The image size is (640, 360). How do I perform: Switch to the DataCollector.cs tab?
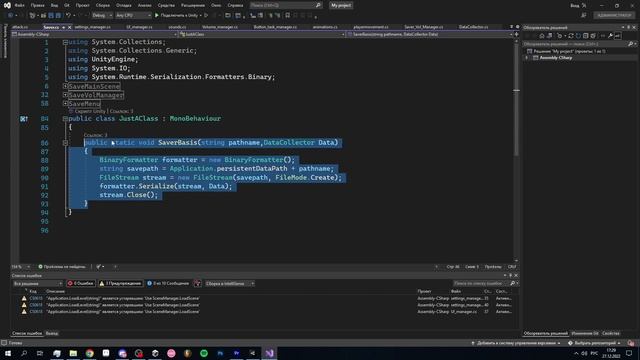coord(473,27)
